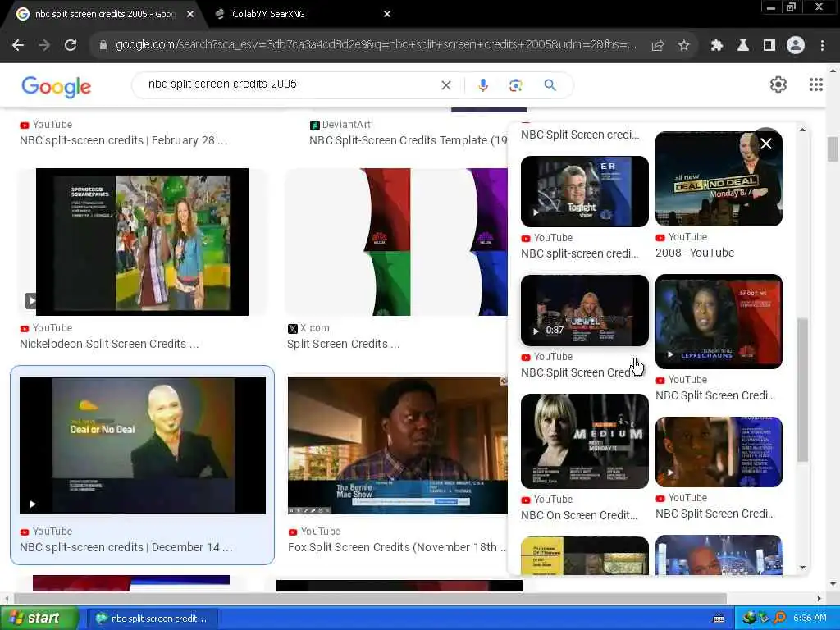Viewport: 840px width, 630px height.
Task: Go back using the browser back arrow
Action: [18, 46]
